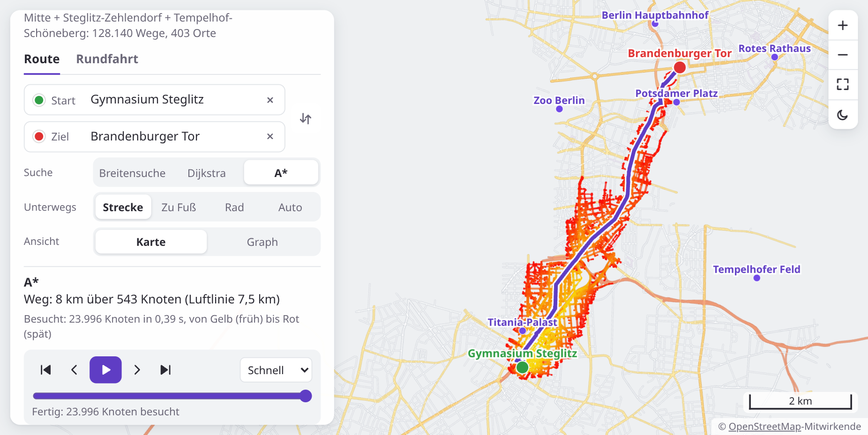Image resolution: width=868 pixels, height=435 pixels.
Task: Click the animation progress slider handle
Action: pyautogui.click(x=306, y=396)
